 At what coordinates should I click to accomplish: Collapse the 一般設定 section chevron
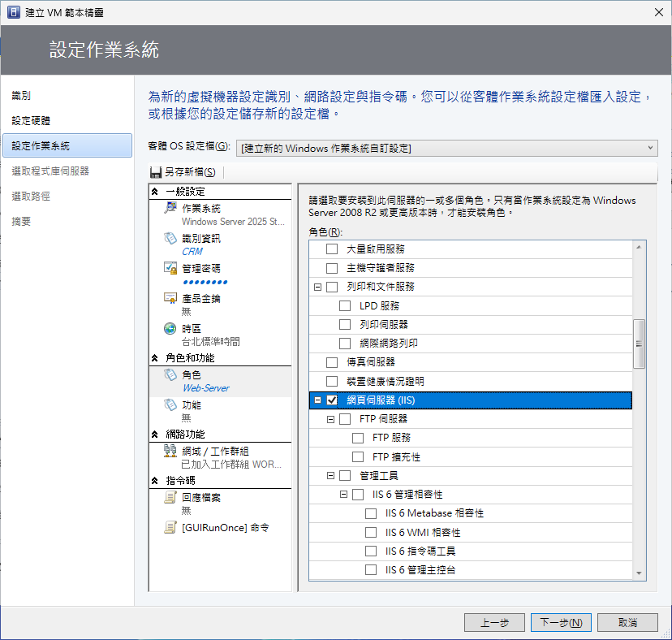point(155,191)
